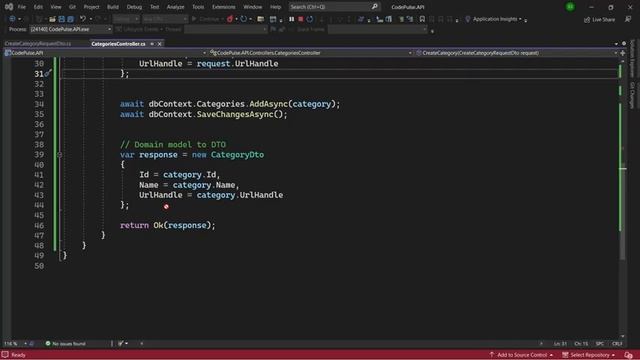Screen dimensions: 640x360
Task: Open the Project menu
Action: 91,7
